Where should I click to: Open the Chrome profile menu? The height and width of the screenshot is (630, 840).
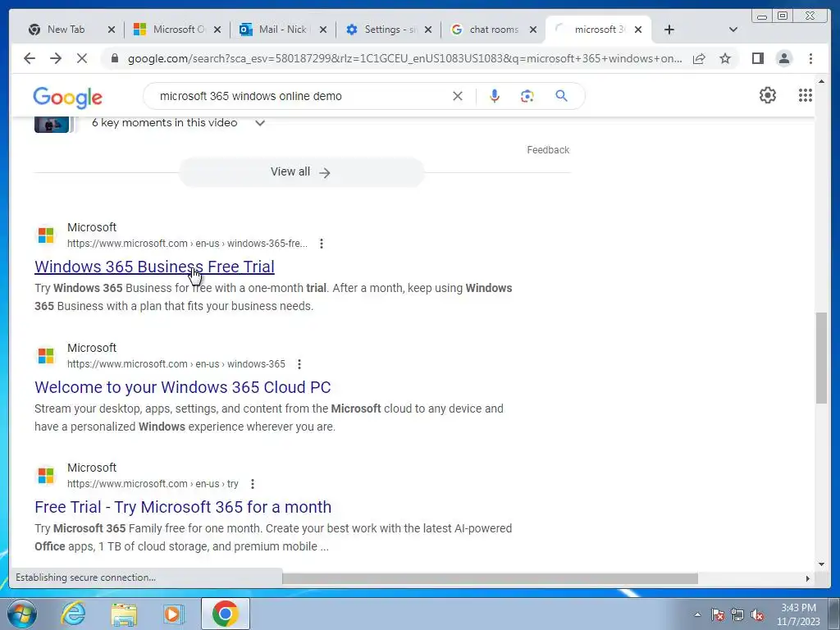pos(783,58)
